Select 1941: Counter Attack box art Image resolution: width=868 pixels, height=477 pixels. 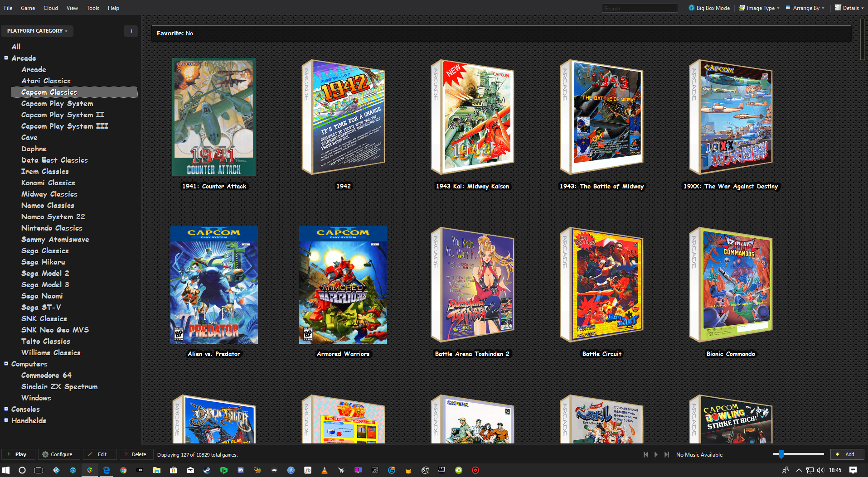click(x=214, y=117)
